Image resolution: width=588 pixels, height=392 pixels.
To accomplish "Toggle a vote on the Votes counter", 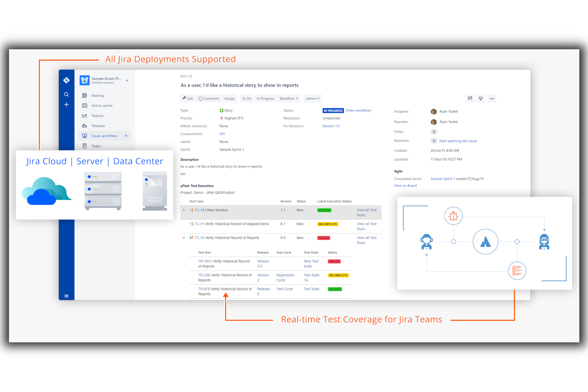I will tap(434, 131).
